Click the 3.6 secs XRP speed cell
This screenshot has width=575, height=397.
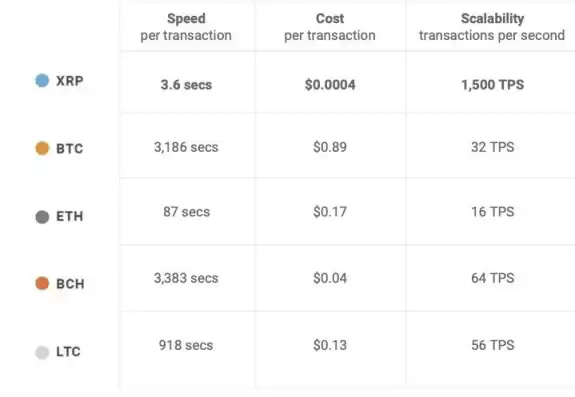[x=186, y=85]
